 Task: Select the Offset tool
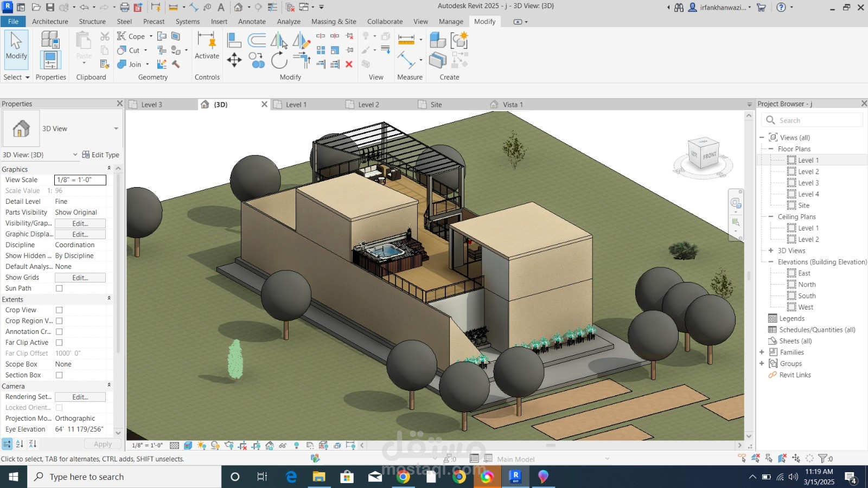[x=257, y=40]
